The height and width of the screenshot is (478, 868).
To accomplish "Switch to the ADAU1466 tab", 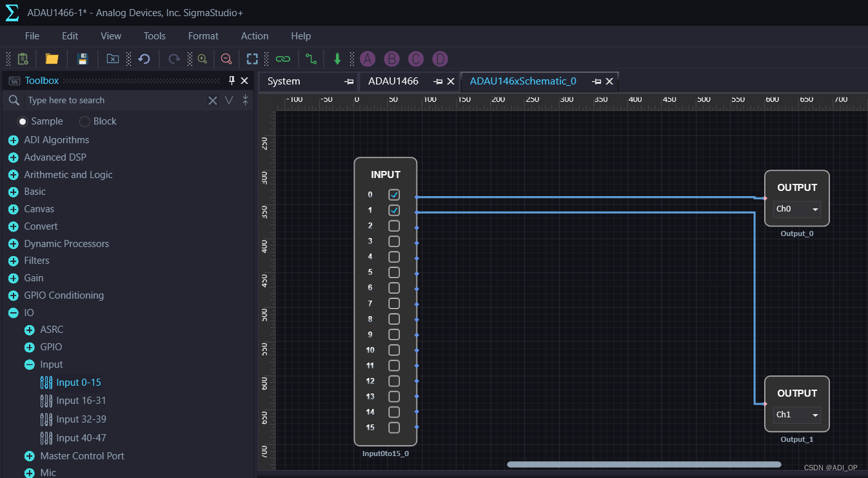I will tap(393, 81).
